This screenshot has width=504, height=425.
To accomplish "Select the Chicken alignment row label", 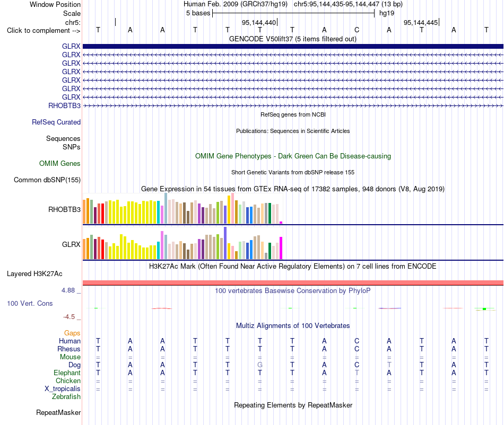I will point(68,380).
